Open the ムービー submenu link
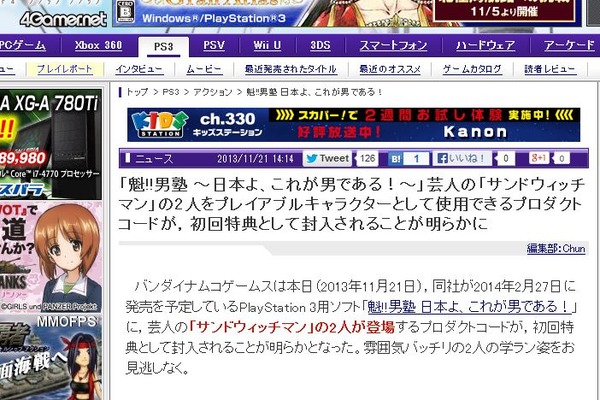Screen dimensions: 600x400 click(204, 69)
